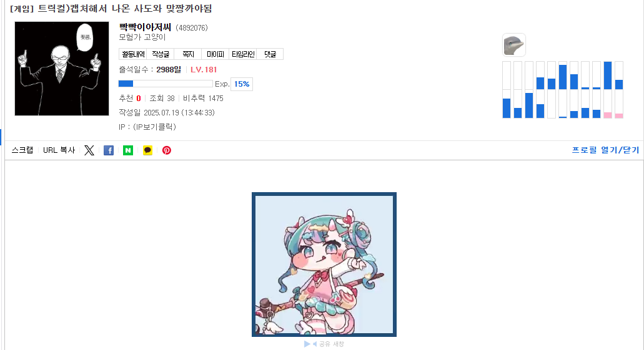Open the author's profile avatar image

[x=62, y=69]
